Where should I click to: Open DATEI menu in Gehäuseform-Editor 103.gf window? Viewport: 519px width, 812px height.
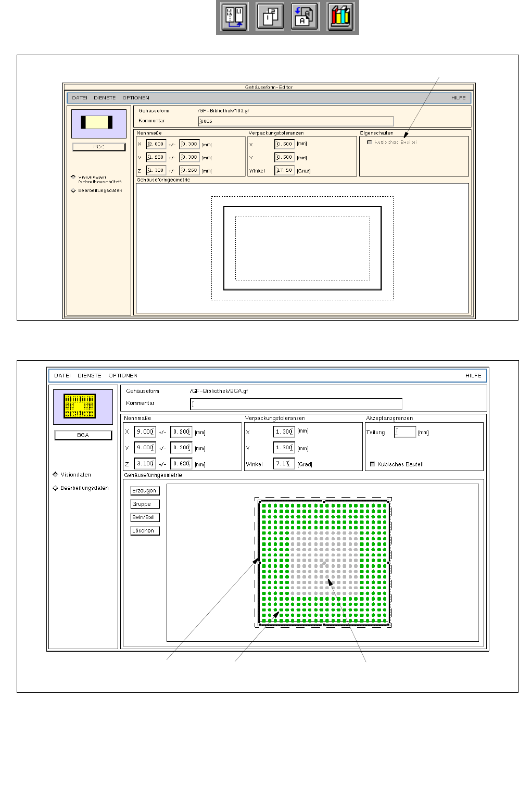(x=80, y=98)
